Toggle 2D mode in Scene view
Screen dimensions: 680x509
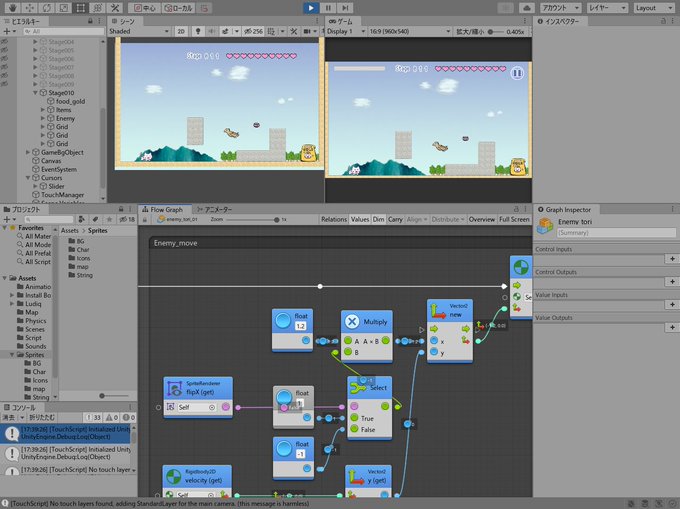point(181,31)
